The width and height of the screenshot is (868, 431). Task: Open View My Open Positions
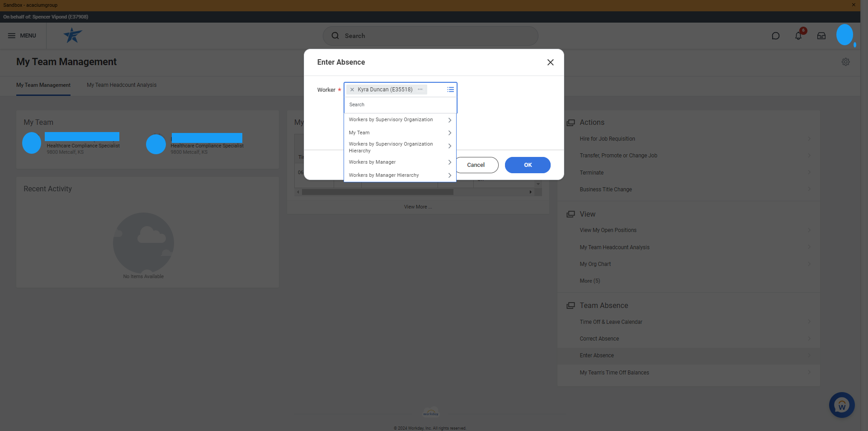[x=608, y=230]
